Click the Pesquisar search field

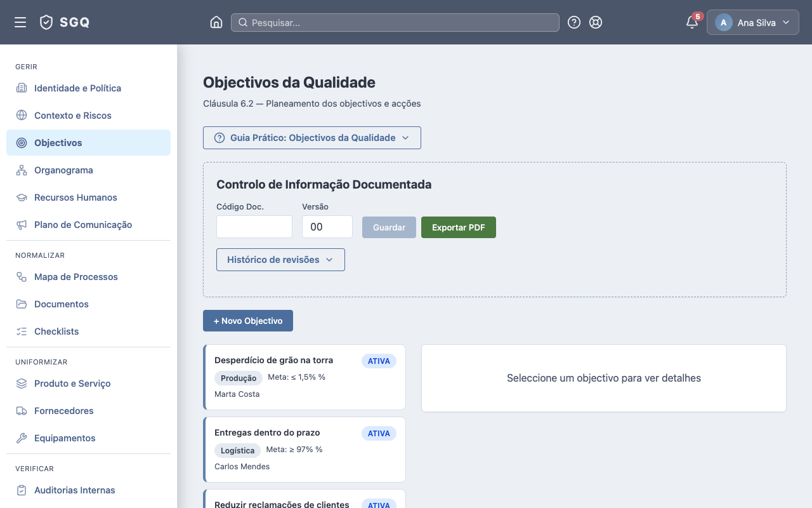click(x=395, y=23)
